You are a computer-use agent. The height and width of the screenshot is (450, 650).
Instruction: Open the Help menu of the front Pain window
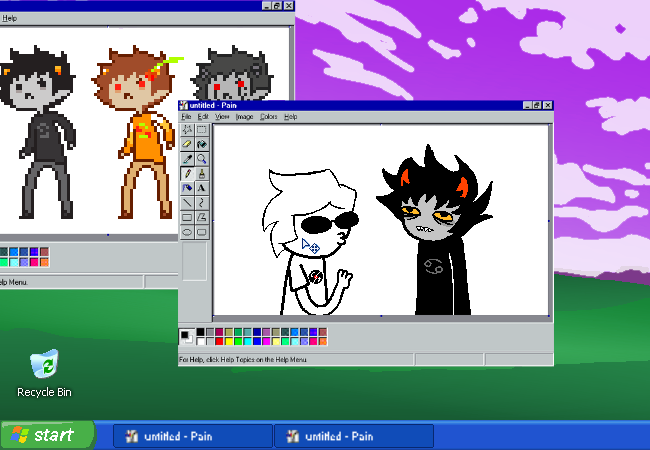pyautogui.click(x=291, y=117)
